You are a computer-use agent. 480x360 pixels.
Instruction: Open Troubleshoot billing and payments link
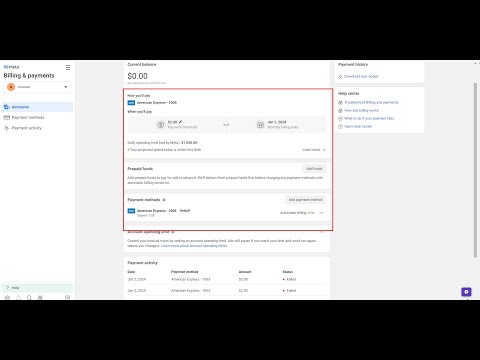coord(371,102)
